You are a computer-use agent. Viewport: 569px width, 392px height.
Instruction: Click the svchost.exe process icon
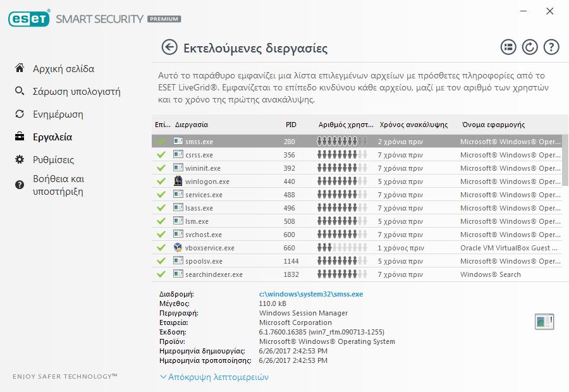coord(178,234)
